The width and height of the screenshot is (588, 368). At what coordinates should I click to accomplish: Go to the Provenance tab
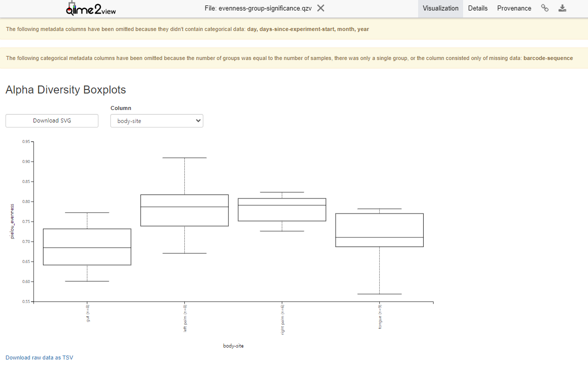tap(514, 8)
